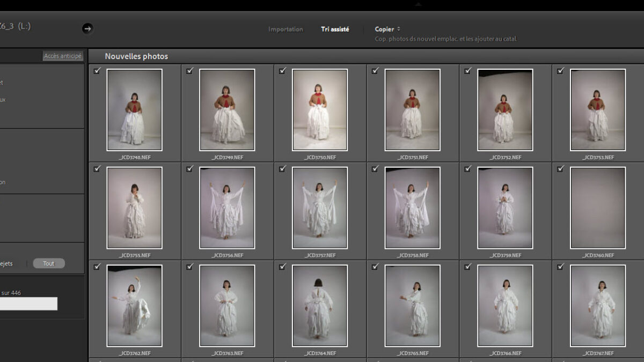Switch to the Importation tab

pos(286,29)
